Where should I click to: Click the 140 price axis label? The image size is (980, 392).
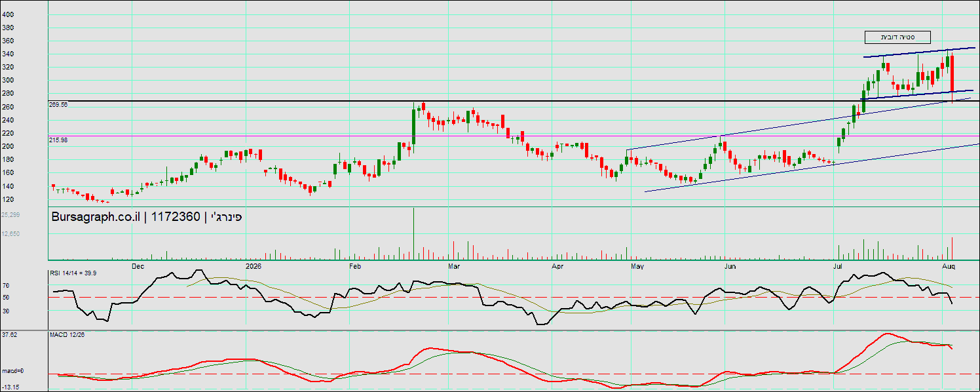[x=9, y=186]
